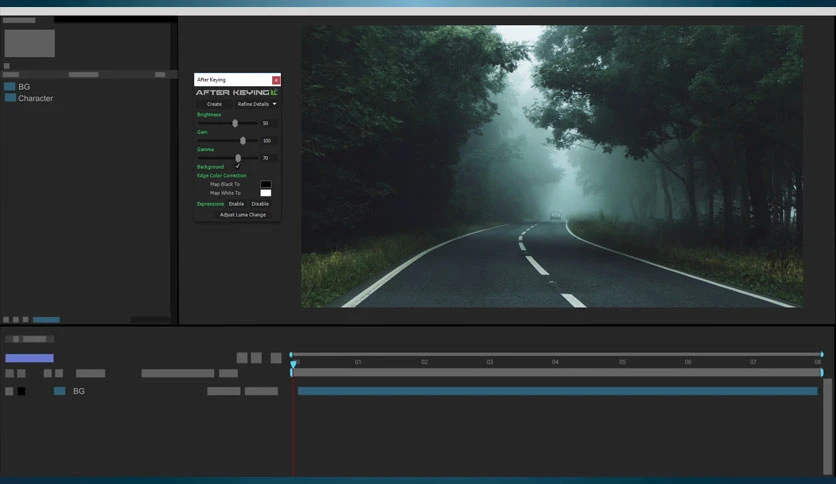Open the Map White To color swatch

pyautogui.click(x=266, y=193)
